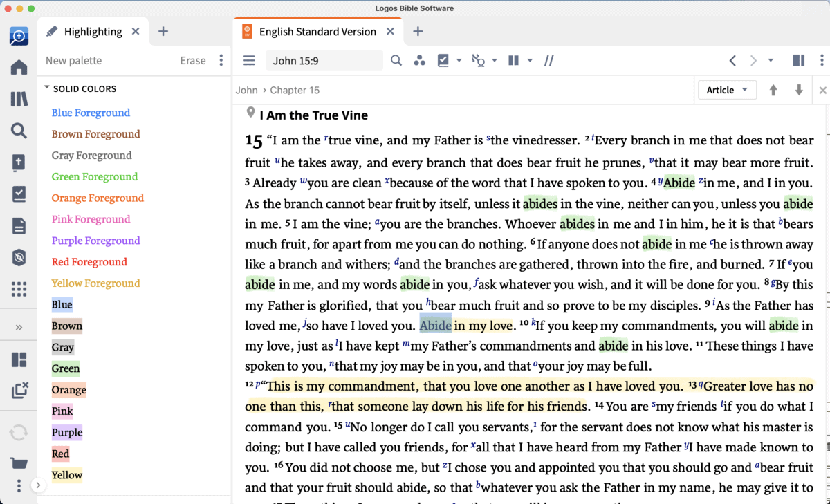Viewport: 830px width, 504px height.
Task: Switch to the Highlighting tab
Action: (x=93, y=32)
